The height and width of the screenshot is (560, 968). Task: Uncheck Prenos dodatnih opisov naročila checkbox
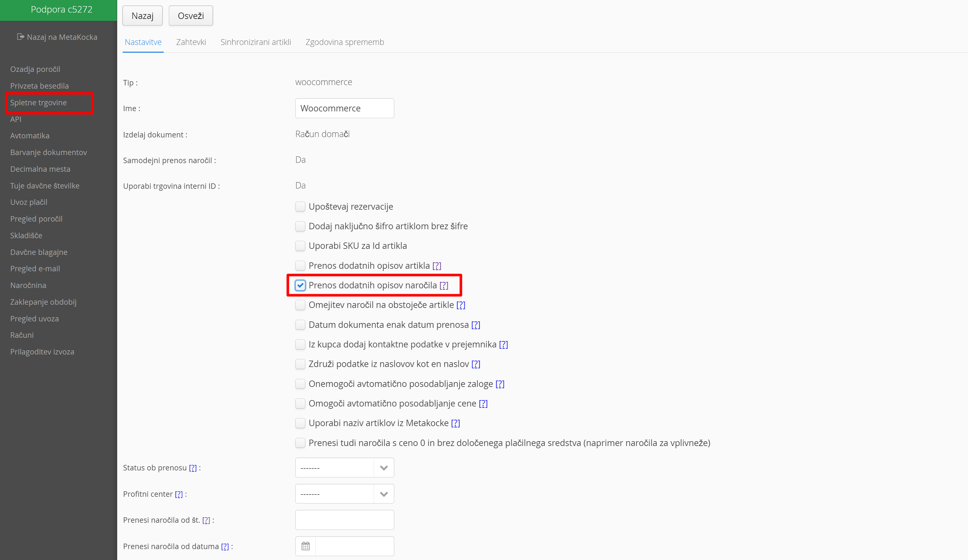point(301,285)
